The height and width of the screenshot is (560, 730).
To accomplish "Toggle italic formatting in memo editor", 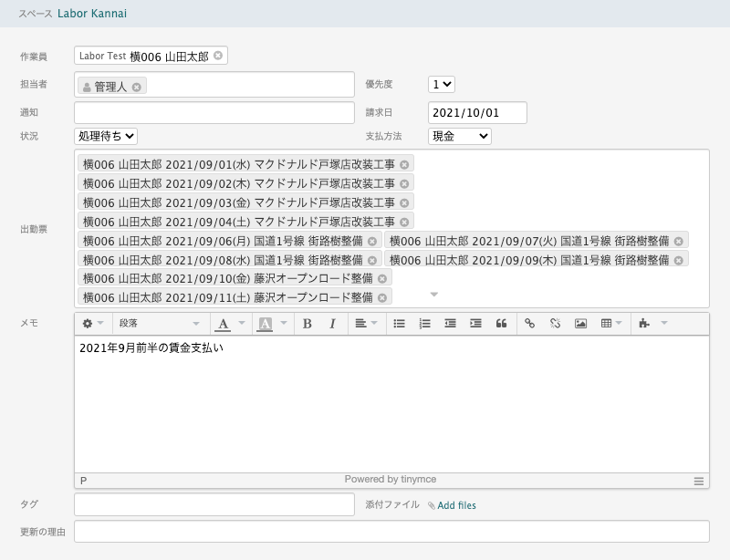I will click(332, 324).
